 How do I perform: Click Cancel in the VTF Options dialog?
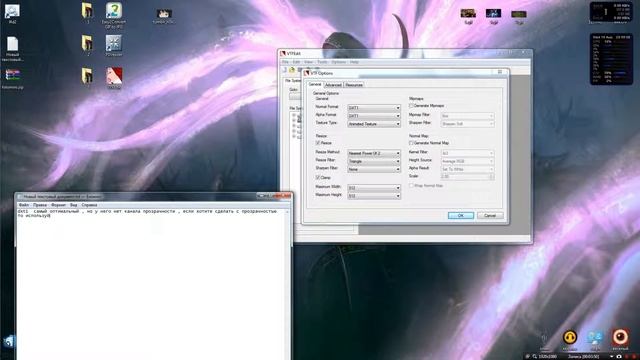490,216
